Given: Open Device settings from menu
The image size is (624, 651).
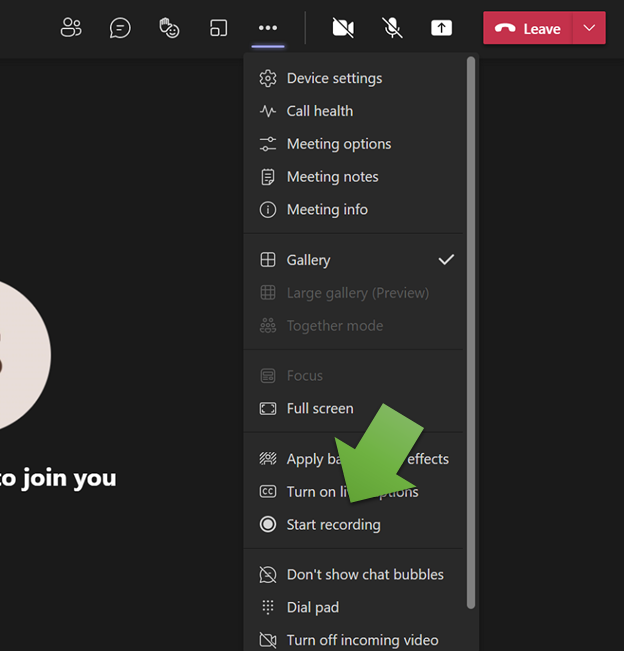Looking at the screenshot, I should (x=354, y=78).
